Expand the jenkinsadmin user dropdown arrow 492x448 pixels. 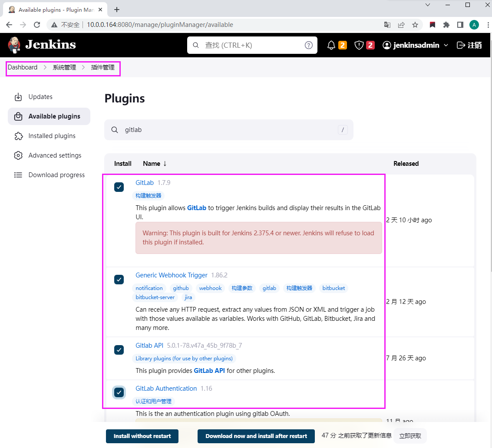tap(446, 45)
